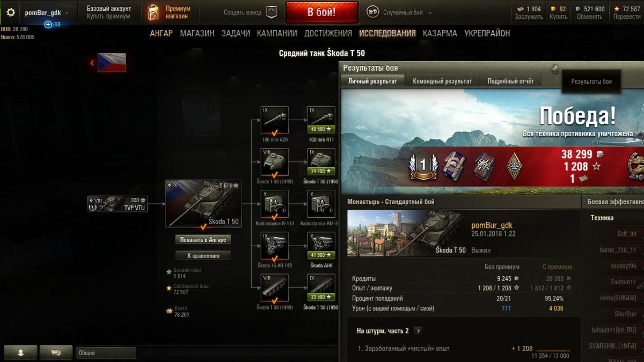Image resolution: width=644 pixels, height=362 pixels.
Task: Expand the player name pomBur_gdk dropdown
Action: [46, 12]
